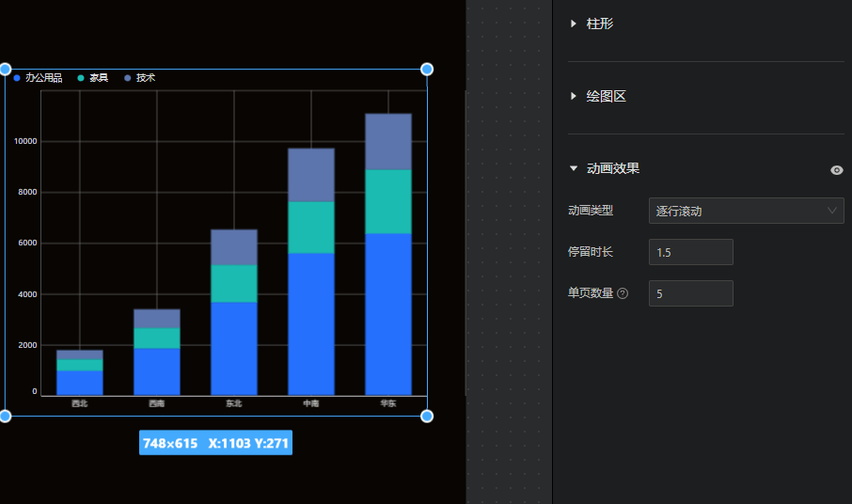This screenshot has width=852, height=504.
Task: Toggle the 动画效果 eye visibility icon
Action: [x=836, y=170]
